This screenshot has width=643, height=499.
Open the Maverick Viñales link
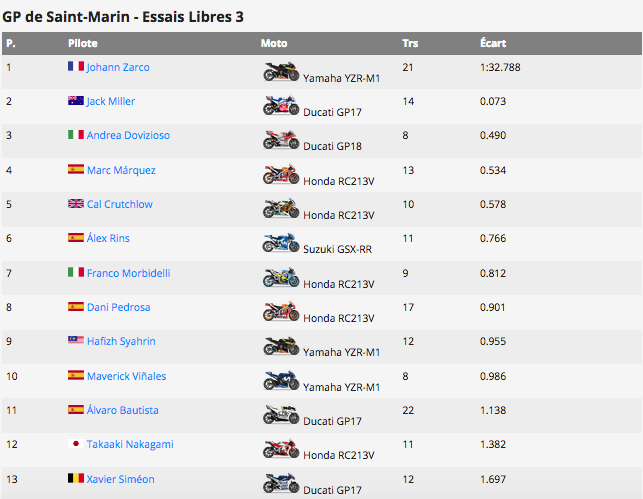pyautogui.click(x=126, y=376)
